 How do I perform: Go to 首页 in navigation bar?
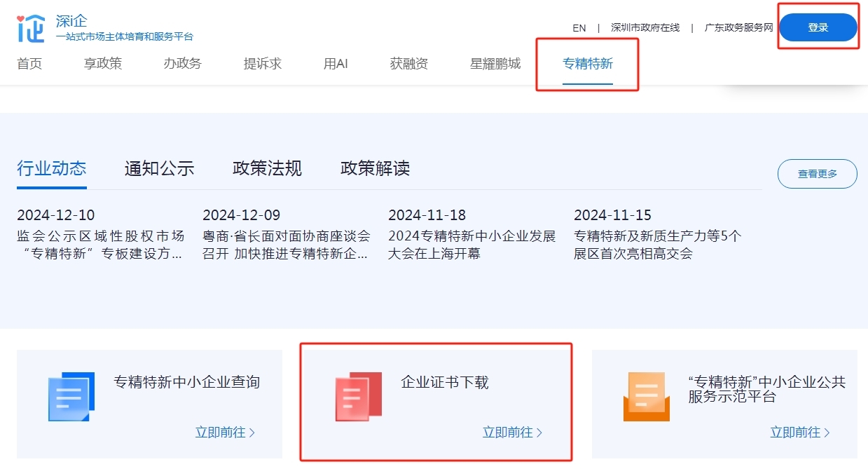[29, 64]
